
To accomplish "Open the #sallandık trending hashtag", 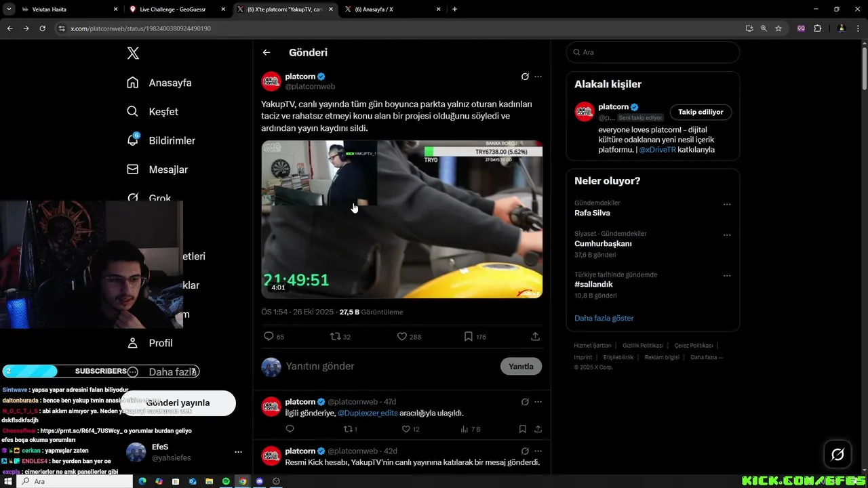I will click(593, 285).
